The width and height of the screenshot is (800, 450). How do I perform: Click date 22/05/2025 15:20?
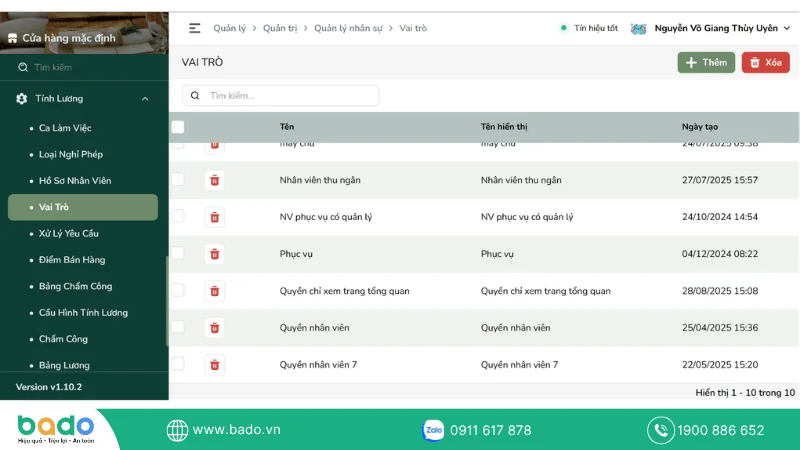(x=720, y=365)
